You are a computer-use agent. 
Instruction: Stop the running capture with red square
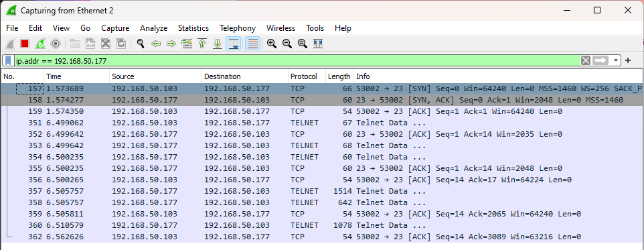click(25, 44)
